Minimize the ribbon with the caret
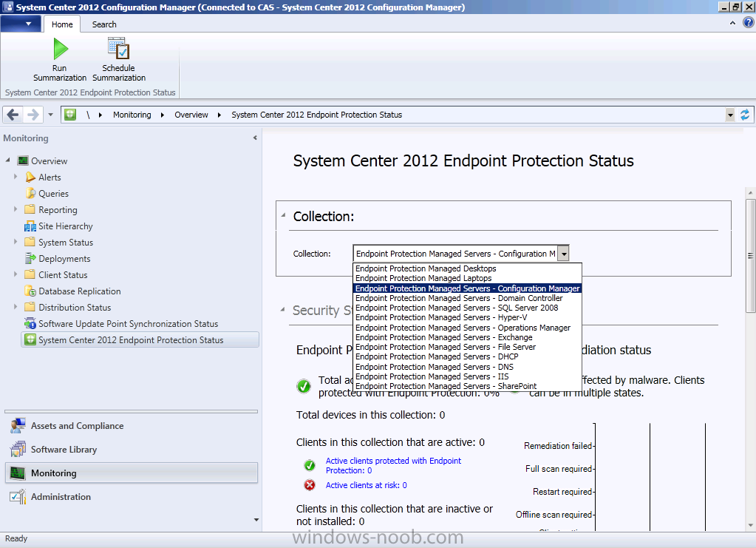756x548 pixels. pyautogui.click(x=732, y=23)
